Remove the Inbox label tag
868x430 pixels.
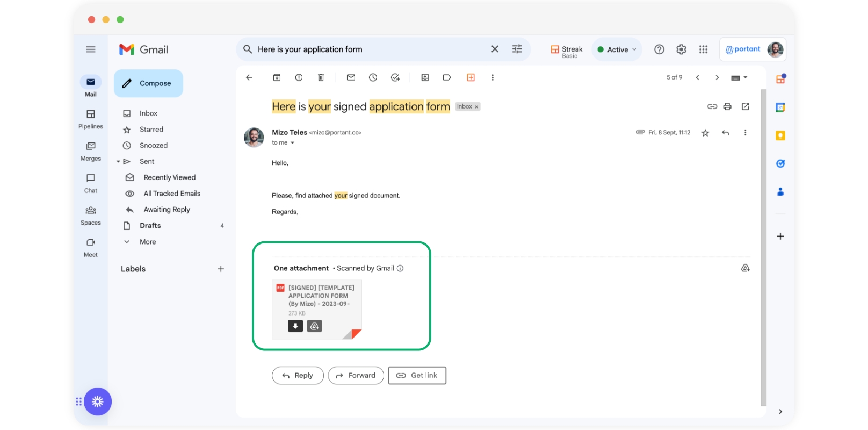[x=476, y=107]
